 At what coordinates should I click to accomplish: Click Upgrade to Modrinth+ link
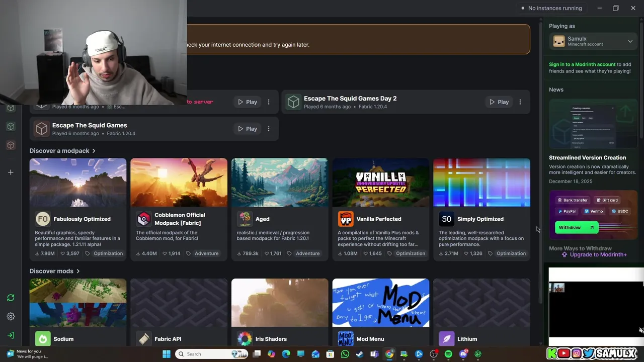[594, 254]
